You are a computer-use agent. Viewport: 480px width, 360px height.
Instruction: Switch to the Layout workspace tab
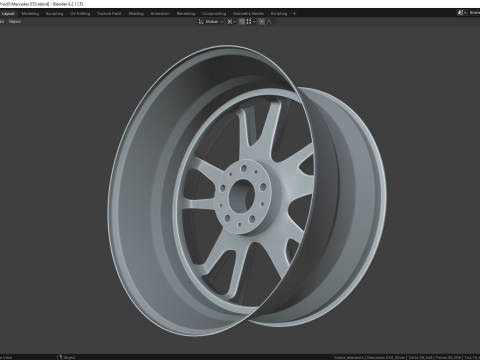pyautogui.click(x=8, y=14)
